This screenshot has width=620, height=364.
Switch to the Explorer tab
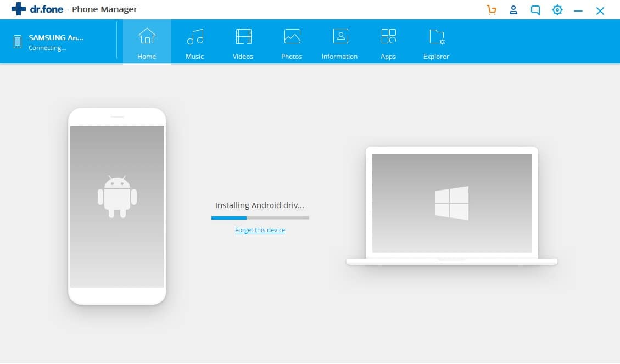click(x=436, y=42)
